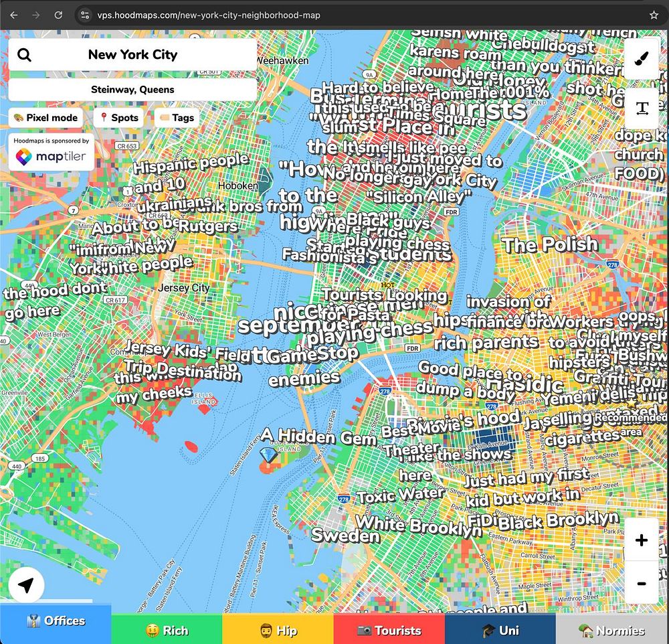Click the 'Sweden' map tag

point(345,536)
